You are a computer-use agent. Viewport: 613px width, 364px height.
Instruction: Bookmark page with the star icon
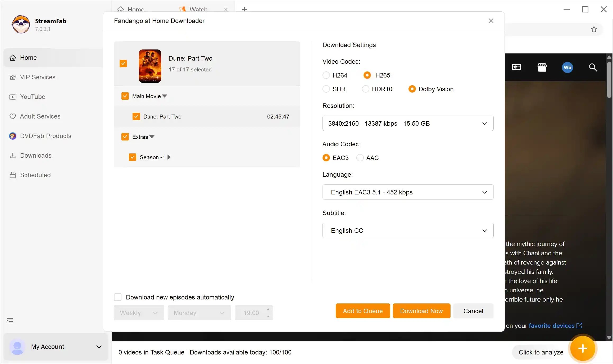point(594,29)
